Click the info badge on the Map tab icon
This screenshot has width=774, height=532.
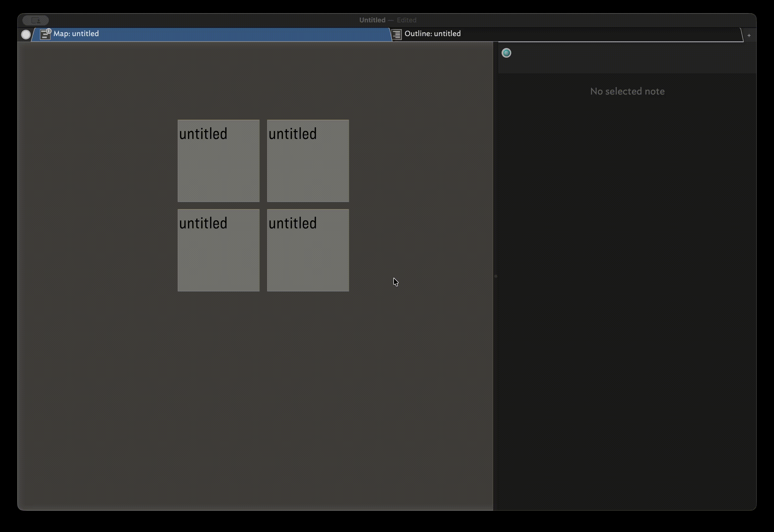(49, 31)
